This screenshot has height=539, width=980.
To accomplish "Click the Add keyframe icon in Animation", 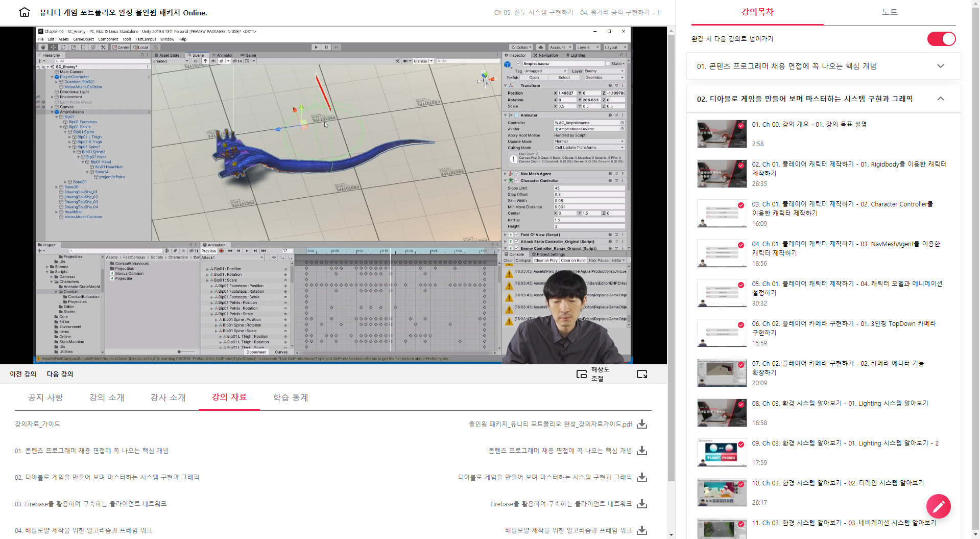I will (282, 257).
